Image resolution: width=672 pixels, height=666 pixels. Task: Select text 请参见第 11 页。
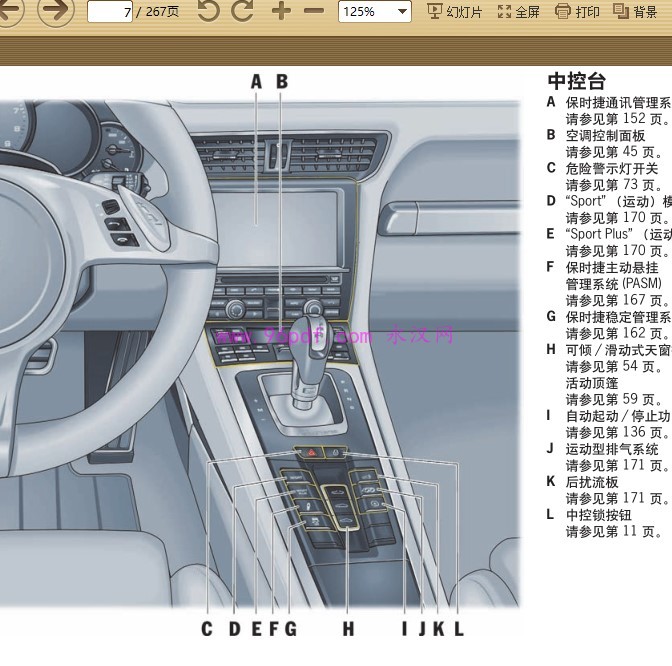(x=614, y=532)
